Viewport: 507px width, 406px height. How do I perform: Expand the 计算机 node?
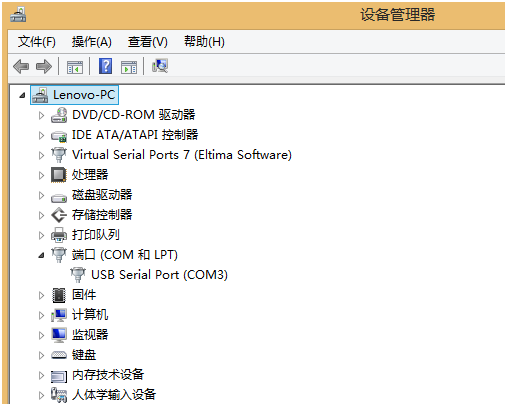point(41,315)
